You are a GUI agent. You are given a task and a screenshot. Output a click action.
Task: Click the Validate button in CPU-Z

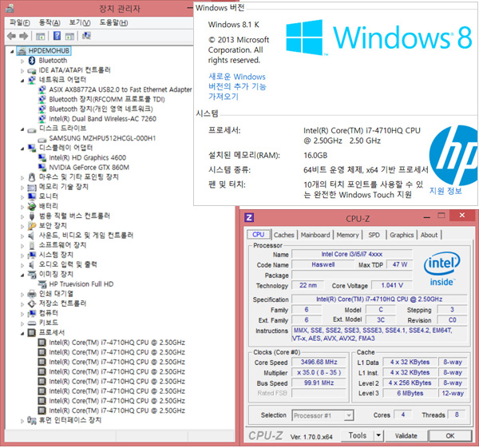[406, 436]
